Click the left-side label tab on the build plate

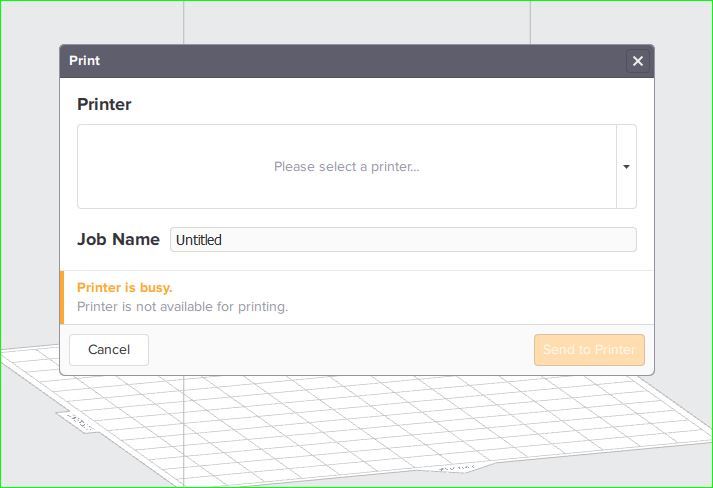[77, 422]
